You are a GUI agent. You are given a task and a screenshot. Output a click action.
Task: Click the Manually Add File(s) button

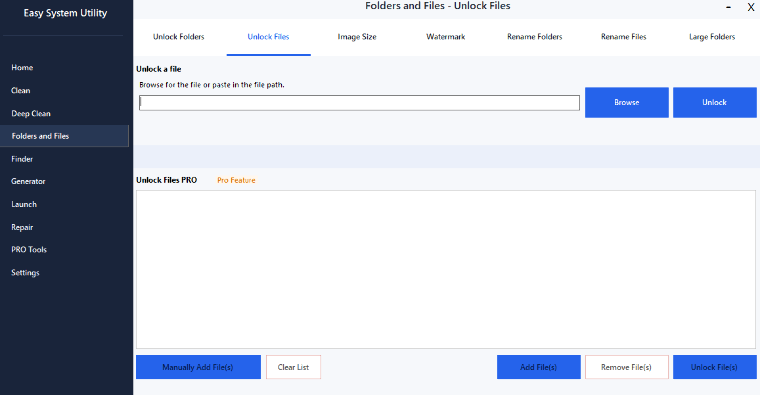click(x=198, y=367)
